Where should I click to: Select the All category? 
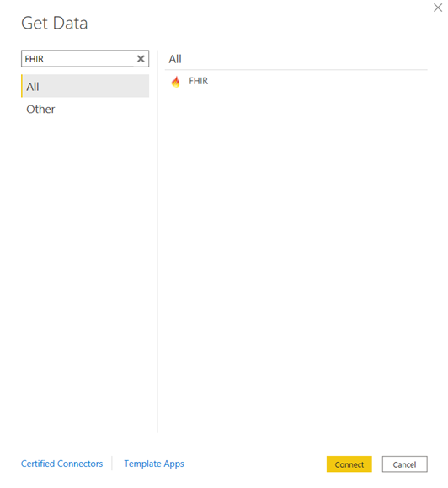(x=85, y=86)
